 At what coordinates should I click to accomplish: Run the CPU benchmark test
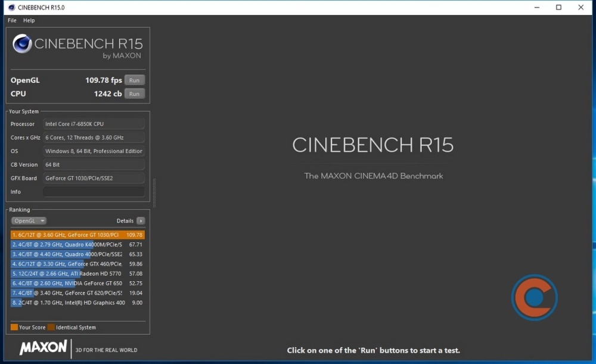coord(135,94)
